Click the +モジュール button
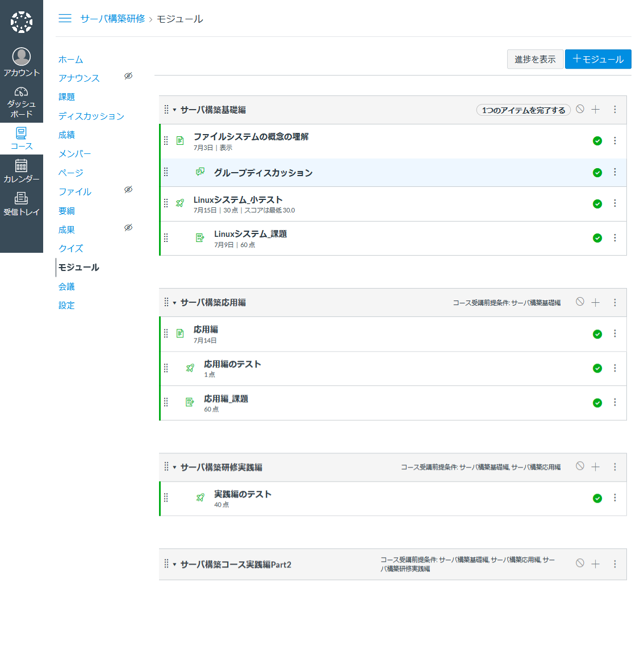Image resolution: width=644 pixels, height=647 pixels. click(x=598, y=59)
